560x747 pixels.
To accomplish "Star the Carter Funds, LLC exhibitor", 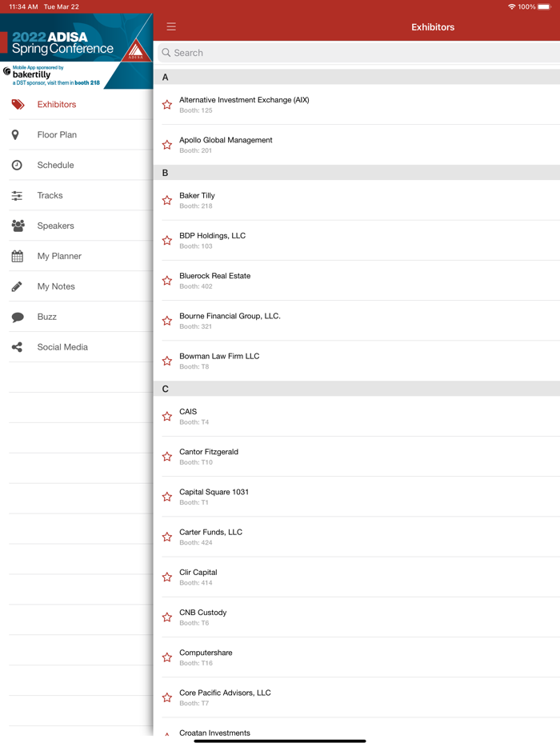I will [x=167, y=537].
